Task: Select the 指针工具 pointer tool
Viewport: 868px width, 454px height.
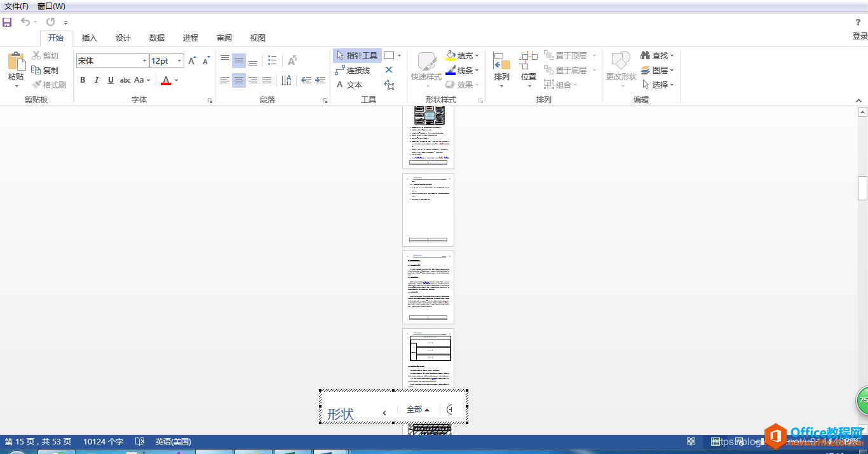Action: coord(357,56)
